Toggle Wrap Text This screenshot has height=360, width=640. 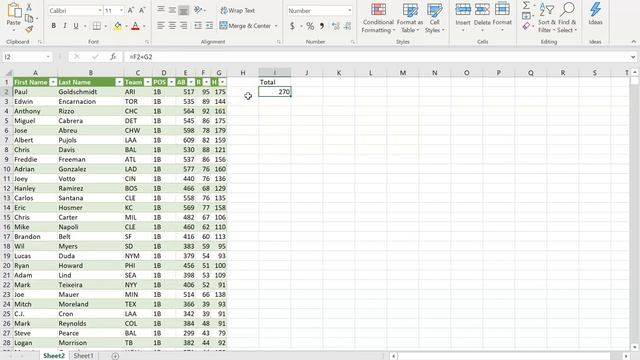pyautogui.click(x=238, y=11)
